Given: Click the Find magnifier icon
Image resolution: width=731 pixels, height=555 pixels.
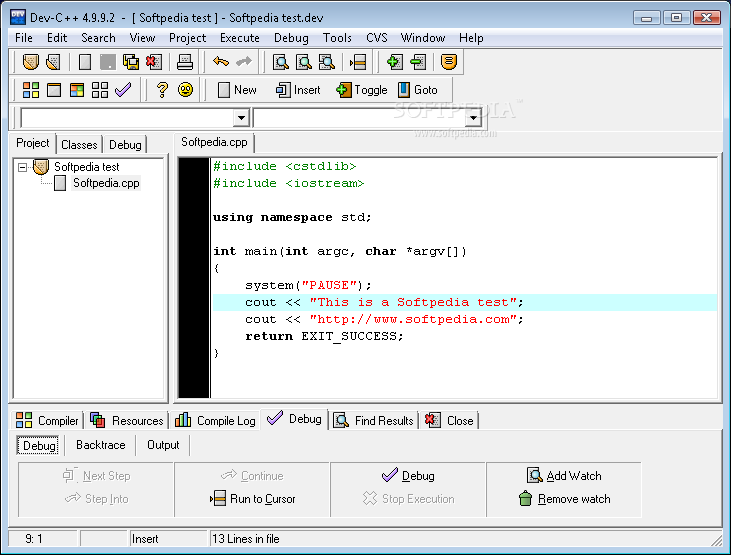Looking at the screenshot, I should click(281, 62).
